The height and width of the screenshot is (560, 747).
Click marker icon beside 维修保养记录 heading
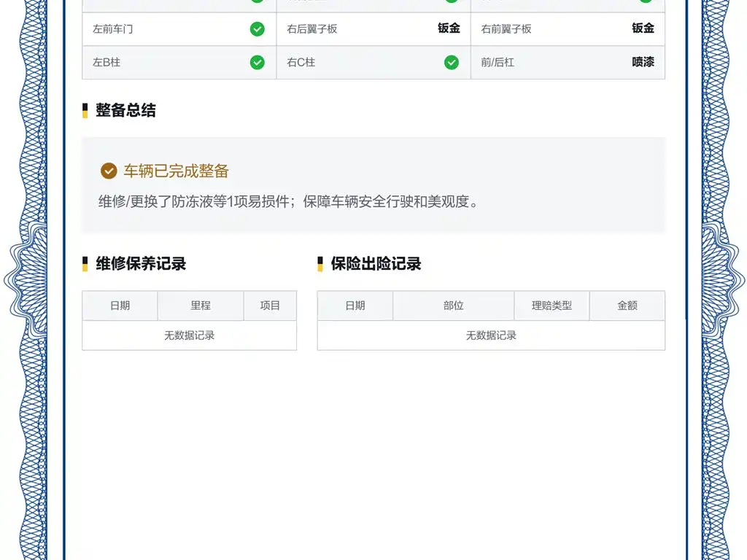click(x=85, y=264)
